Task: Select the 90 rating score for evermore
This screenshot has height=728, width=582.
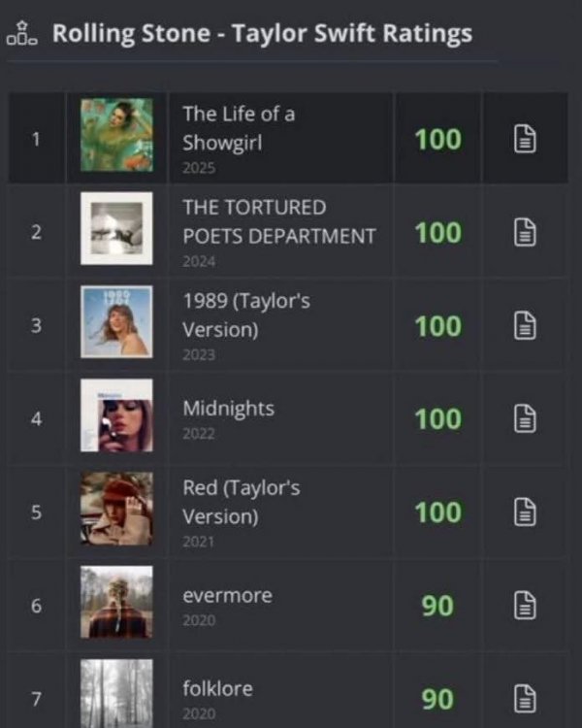Action: (x=437, y=606)
